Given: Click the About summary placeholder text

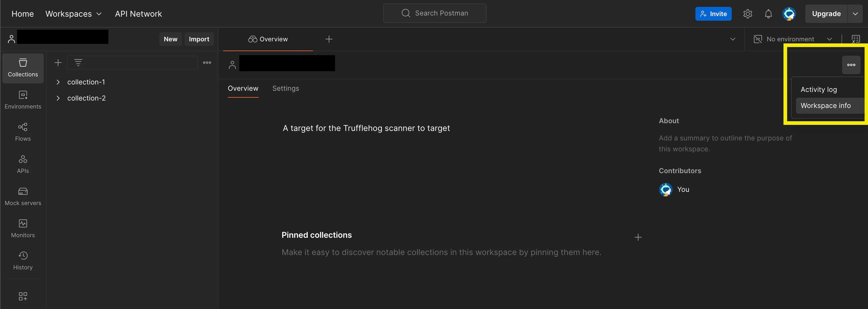Looking at the screenshot, I should click(725, 143).
